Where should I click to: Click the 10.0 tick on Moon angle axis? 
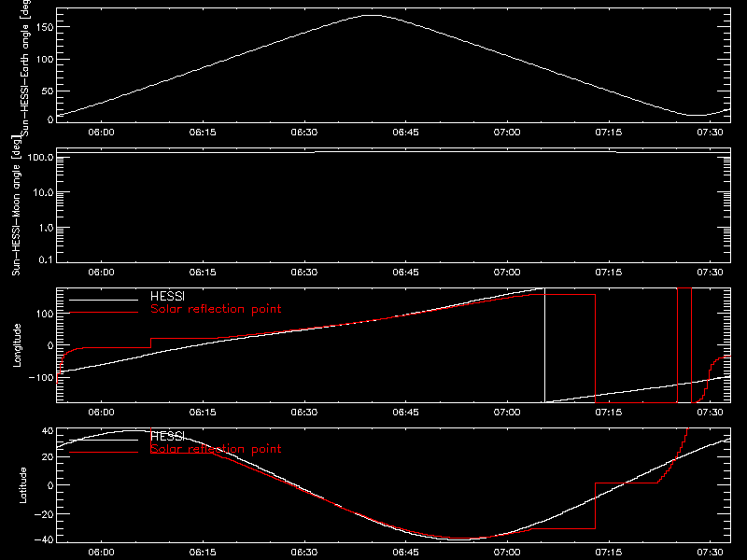43,192
